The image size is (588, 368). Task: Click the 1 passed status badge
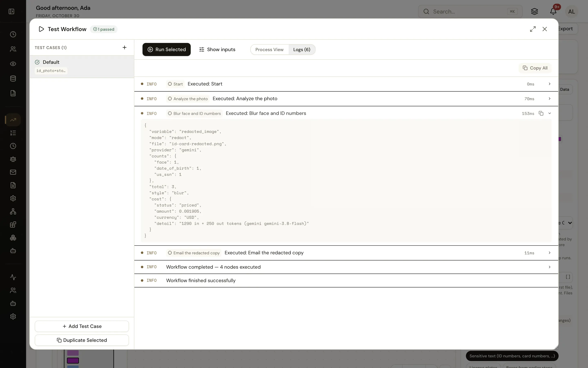(104, 29)
